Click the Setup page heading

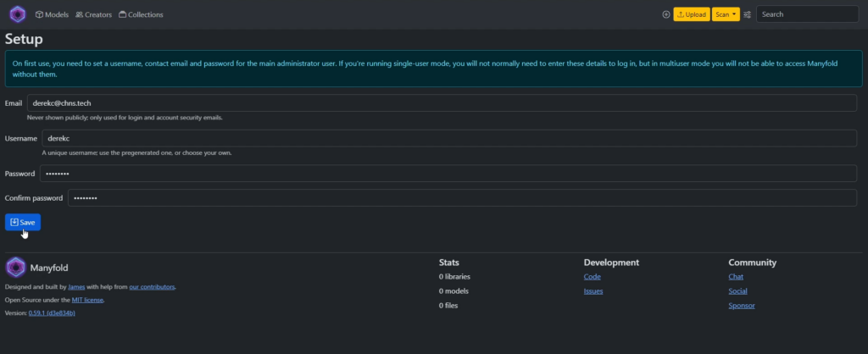[x=24, y=39]
